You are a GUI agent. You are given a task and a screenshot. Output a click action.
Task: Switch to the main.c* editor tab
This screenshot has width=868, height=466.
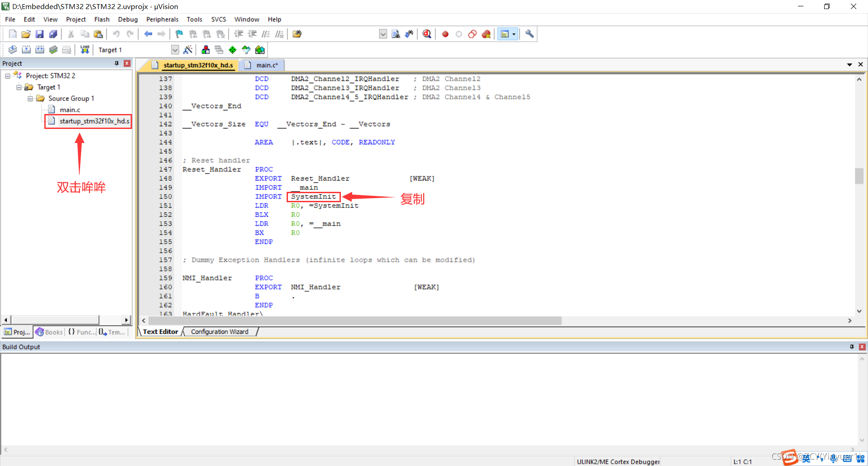click(262, 65)
